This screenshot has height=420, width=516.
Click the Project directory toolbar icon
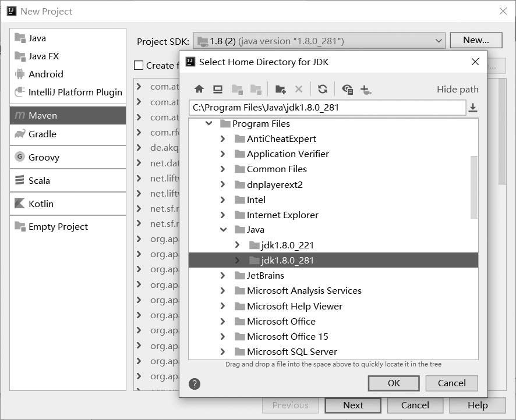point(237,89)
